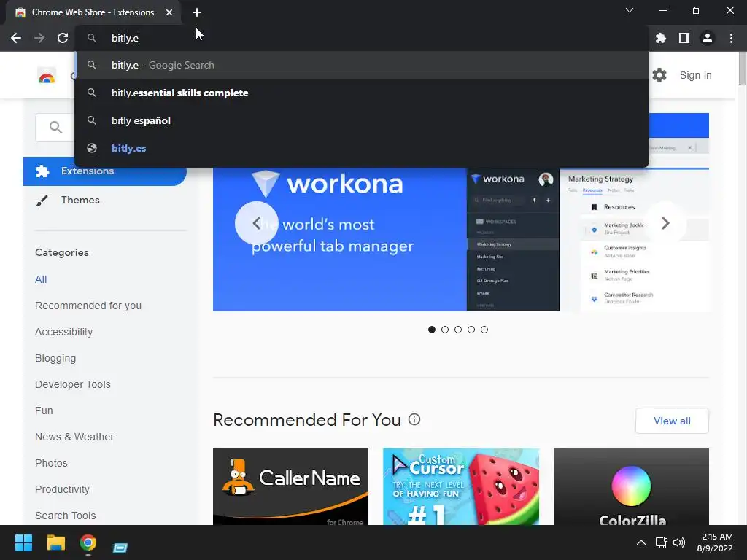Open the News & Weather category
The image size is (747, 560).
[x=74, y=437]
